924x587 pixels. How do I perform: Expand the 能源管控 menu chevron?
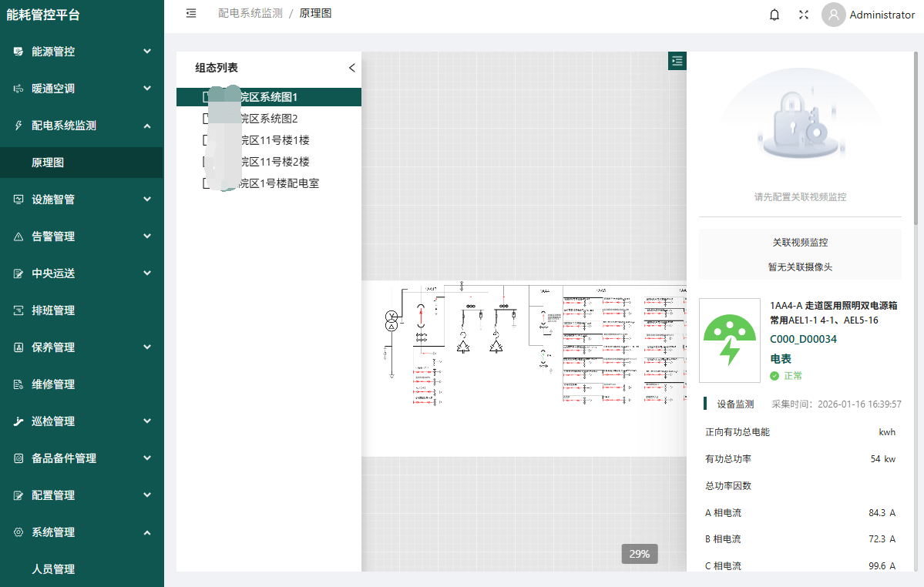(x=146, y=52)
